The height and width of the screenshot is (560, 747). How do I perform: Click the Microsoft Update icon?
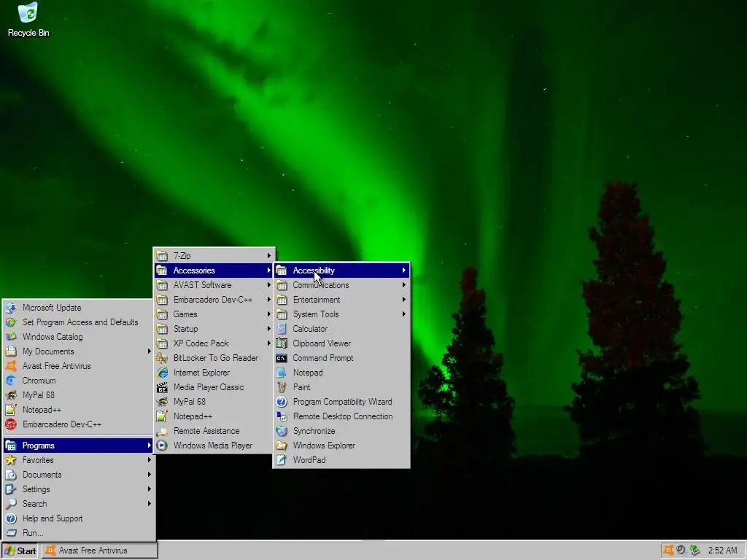click(11, 308)
